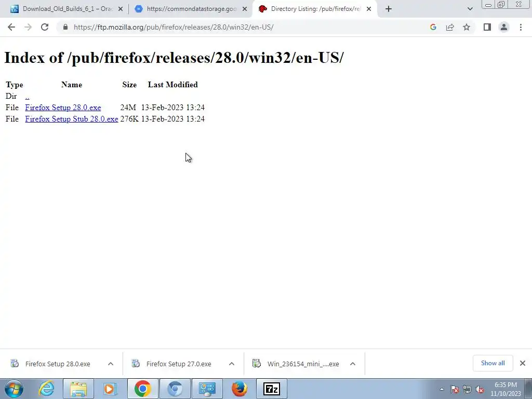This screenshot has height=399, width=532.
Task: Download Firefox Setup 28.0.exe link
Action: (x=63, y=108)
